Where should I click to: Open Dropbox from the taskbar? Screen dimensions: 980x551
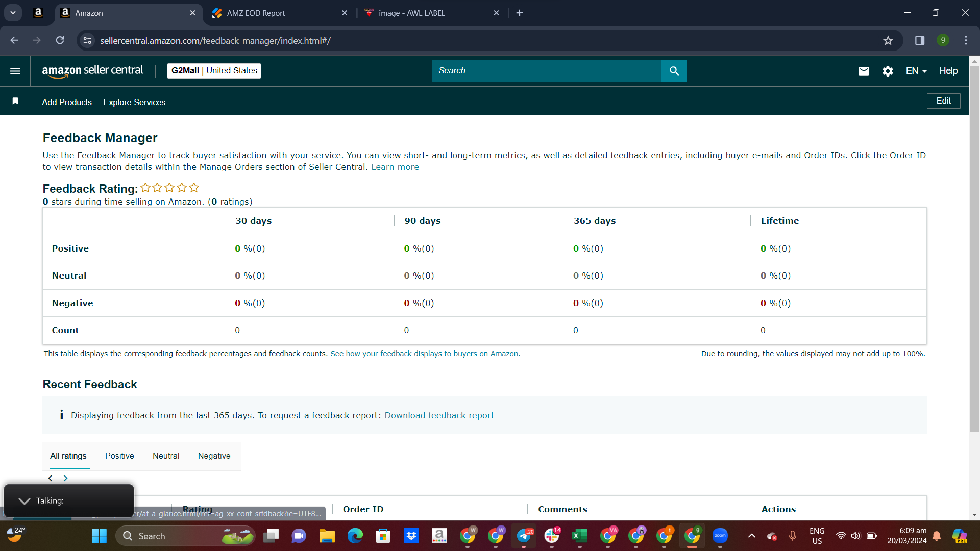tap(411, 536)
